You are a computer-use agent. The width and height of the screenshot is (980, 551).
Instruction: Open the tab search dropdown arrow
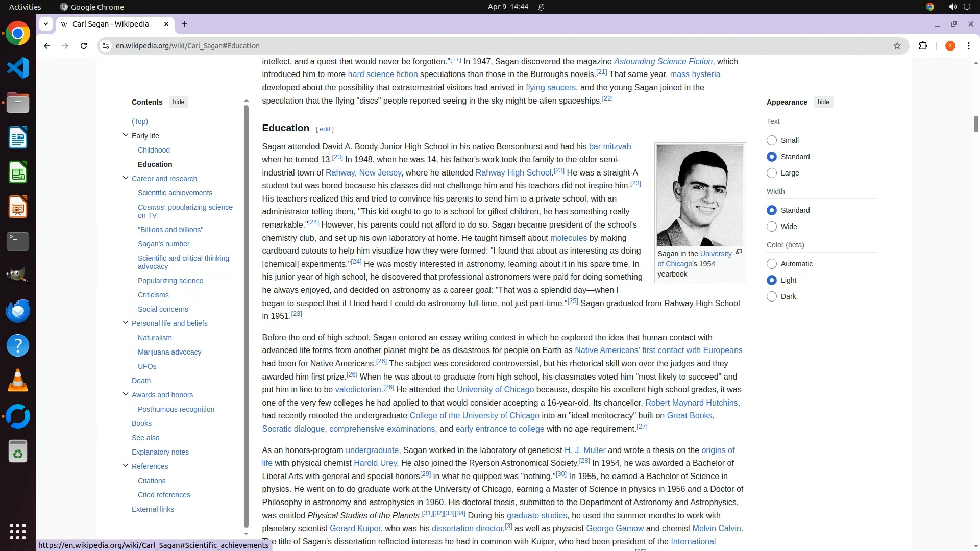point(46,24)
